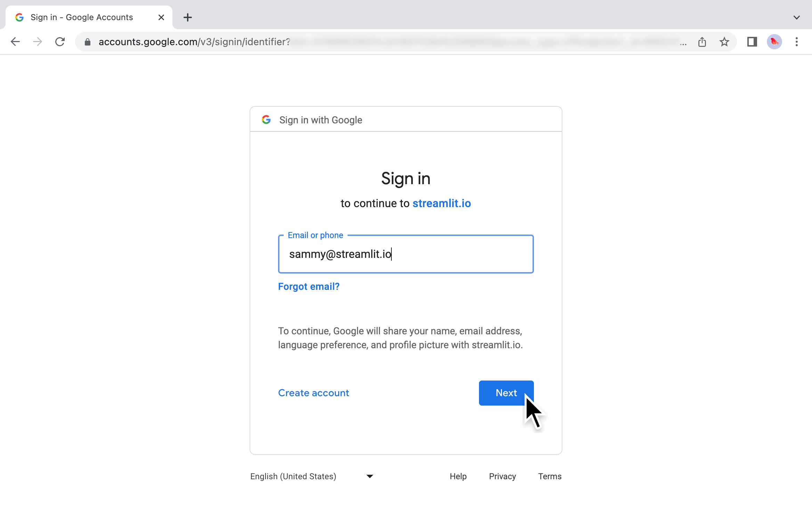Click the browser forward navigation arrow

[36, 41]
